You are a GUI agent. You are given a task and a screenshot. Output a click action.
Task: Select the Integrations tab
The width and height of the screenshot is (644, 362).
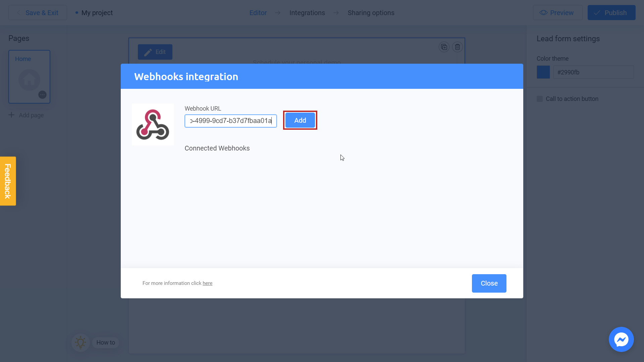(307, 13)
